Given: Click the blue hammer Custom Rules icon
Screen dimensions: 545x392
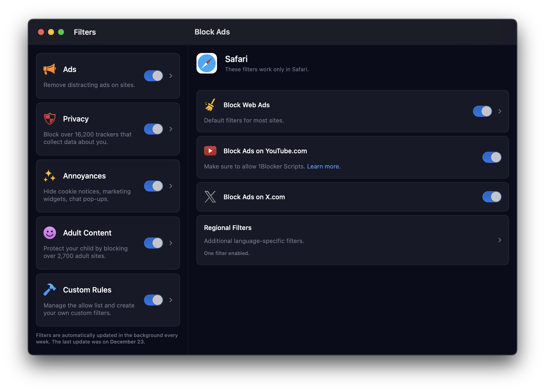Looking at the screenshot, I should point(49,290).
